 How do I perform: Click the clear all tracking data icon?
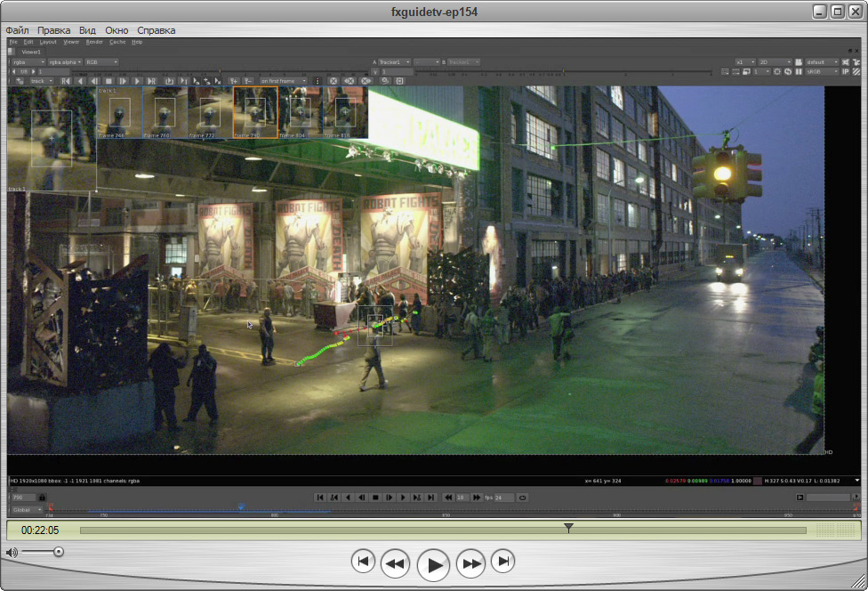pyautogui.click(x=334, y=81)
